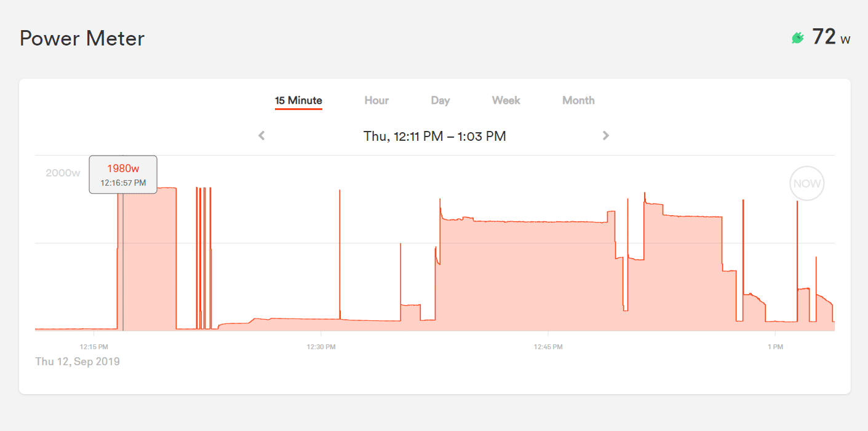This screenshot has height=431, width=868.
Task: Click the Thu 12 Sep 2019 date label
Action: pyautogui.click(x=78, y=361)
